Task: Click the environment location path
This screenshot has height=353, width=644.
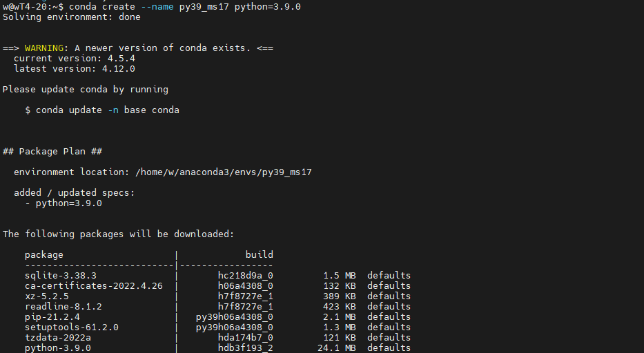Action: coord(224,172)
